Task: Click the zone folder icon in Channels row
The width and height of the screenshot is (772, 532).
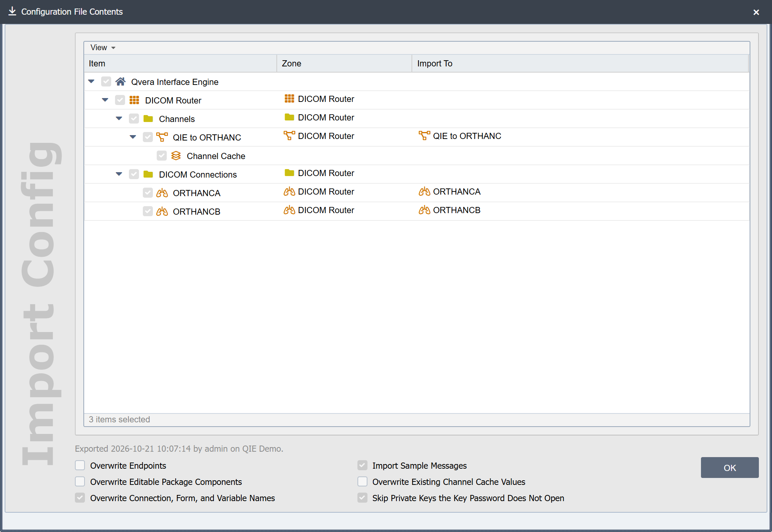Action: pyautogui.click(x=289, y=117)
